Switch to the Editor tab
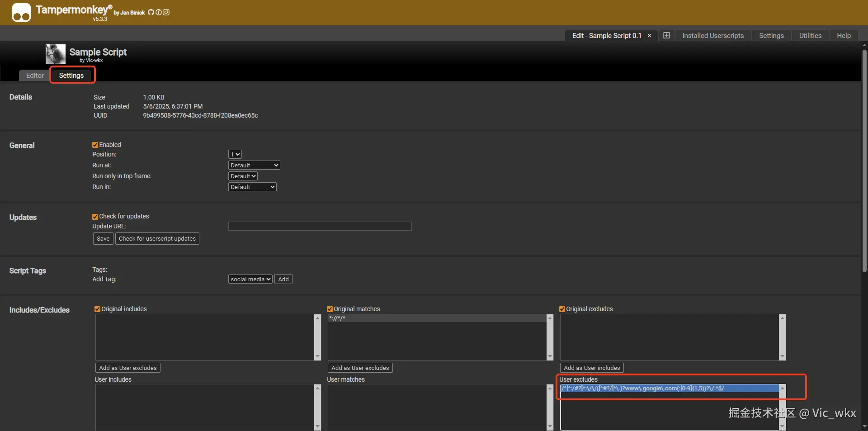Image resolution: width=868 pixels, height=431 pixels. (x=34, y=75)
